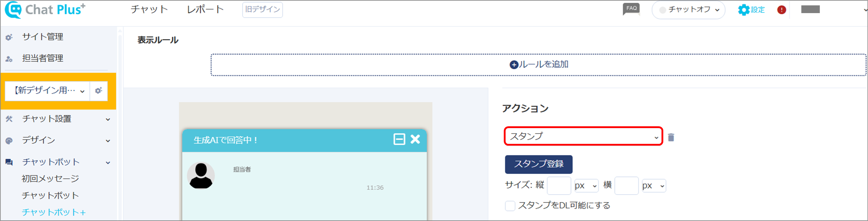The height and width of the screenshot is (221, 868).
Task: Open the vertical size px unit dropdown
Action: pos(586,186)
